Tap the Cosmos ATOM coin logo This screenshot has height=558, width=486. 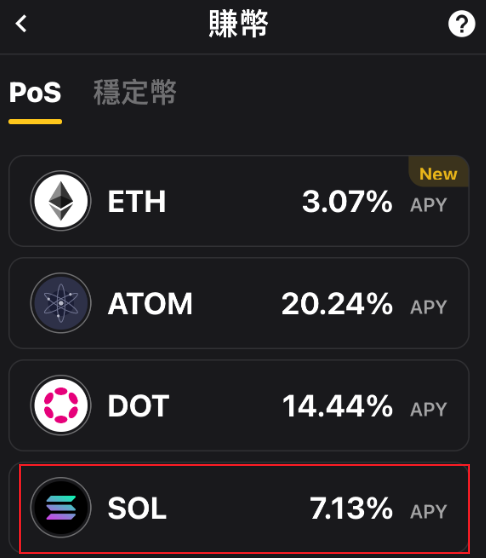[x=61, y=303]
